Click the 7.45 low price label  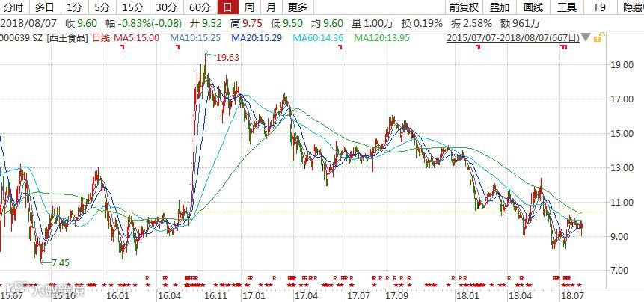[x=61, y=263]
